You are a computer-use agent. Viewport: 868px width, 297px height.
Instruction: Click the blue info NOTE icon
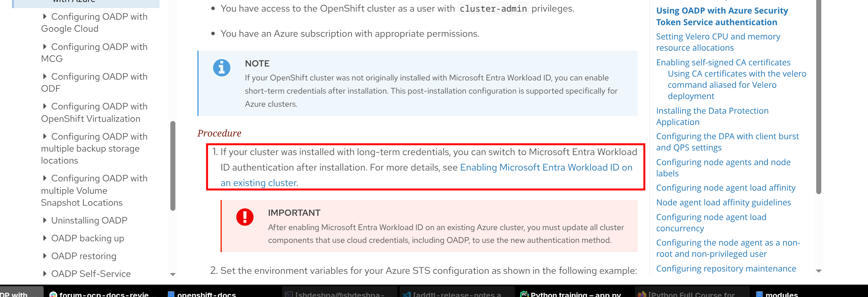pos(221,68)
